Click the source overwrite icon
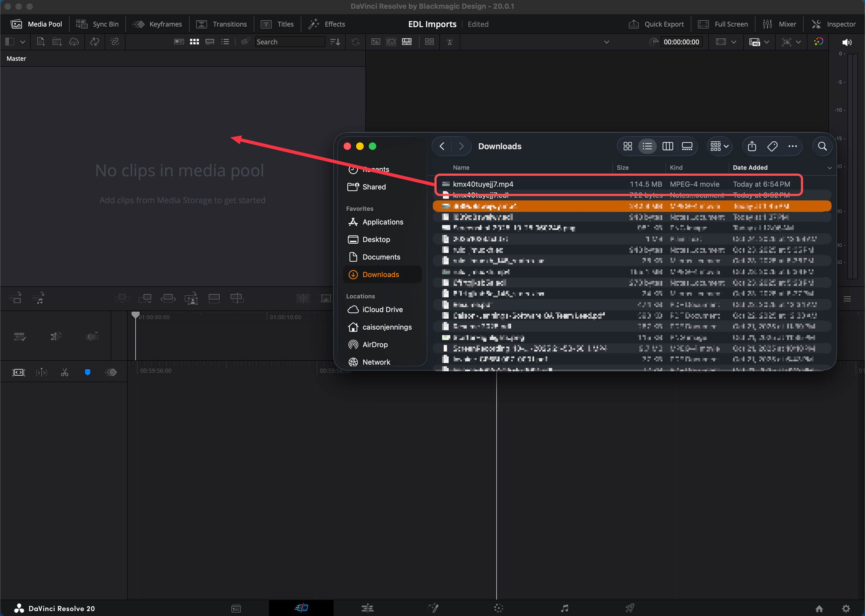 point(237,298)
